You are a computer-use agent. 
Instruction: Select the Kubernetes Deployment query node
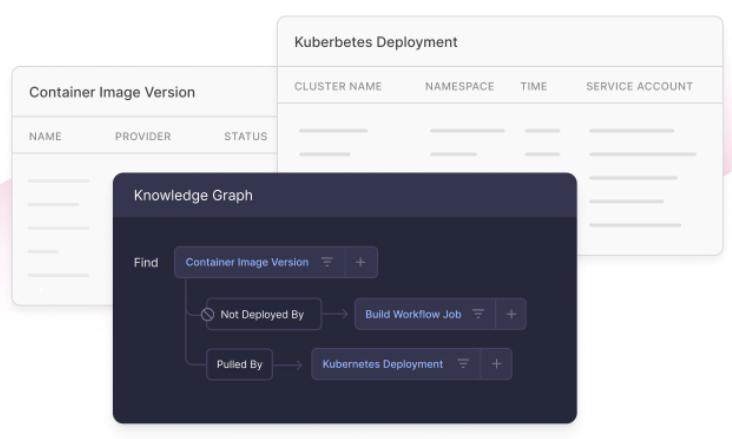click(x=382, y=364)
